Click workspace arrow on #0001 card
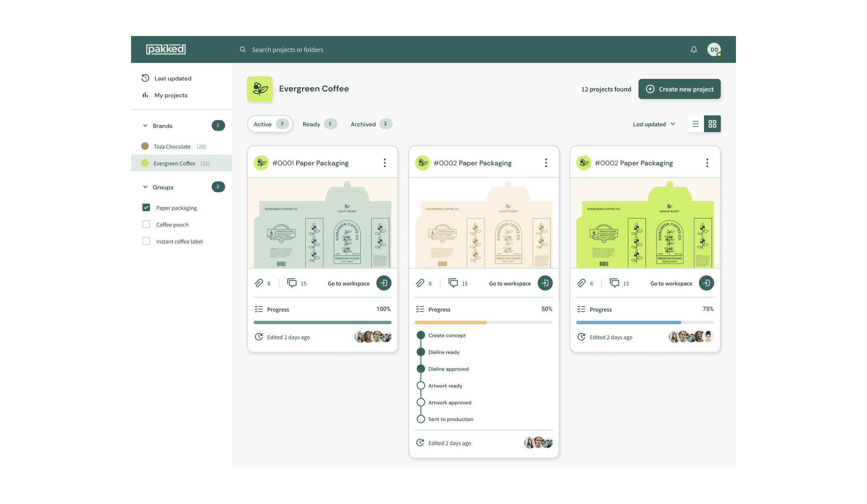 point(384,283)
